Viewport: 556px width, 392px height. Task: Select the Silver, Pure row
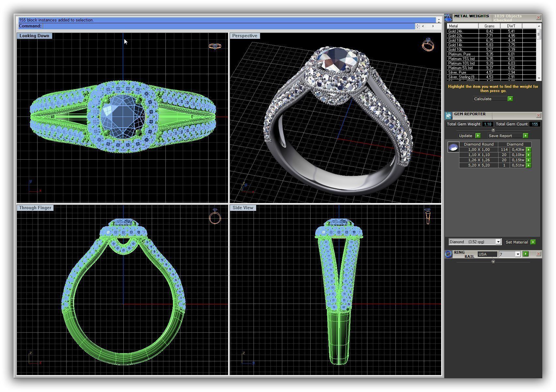click(491, 72)
